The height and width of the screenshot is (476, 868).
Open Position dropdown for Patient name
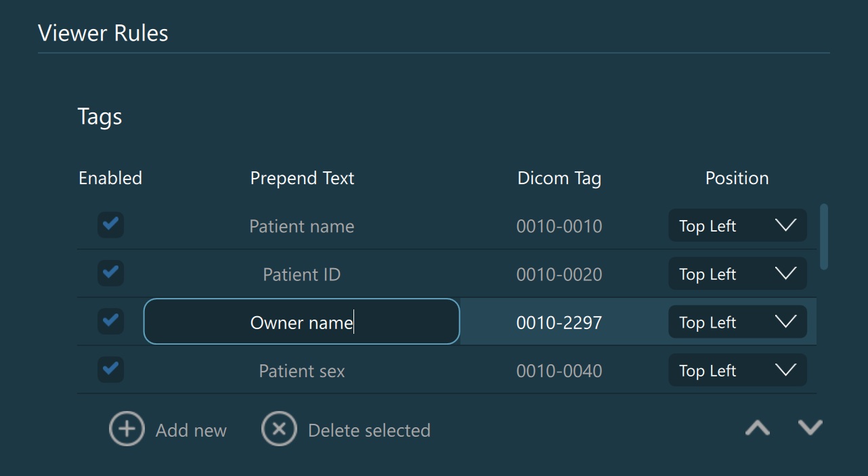[x=737, y=225]
